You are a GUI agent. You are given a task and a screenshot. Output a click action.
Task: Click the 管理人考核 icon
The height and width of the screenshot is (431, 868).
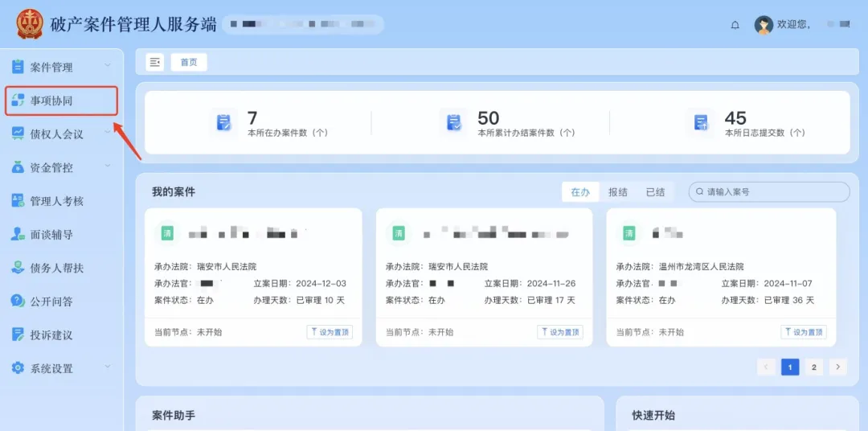pyautogui.click(x=18, y=200)
